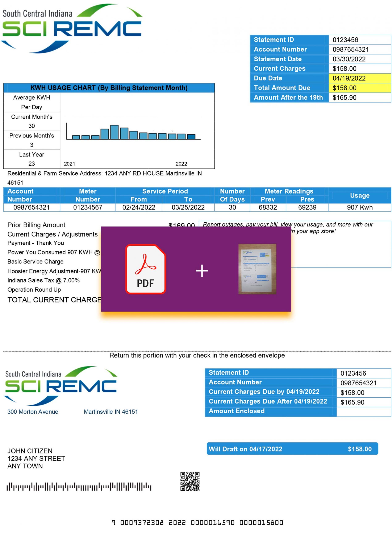Click the KWH USAGE CHART header bar
Image resolution: width=392 pixels, height=538 pixels.
point(109,88)
